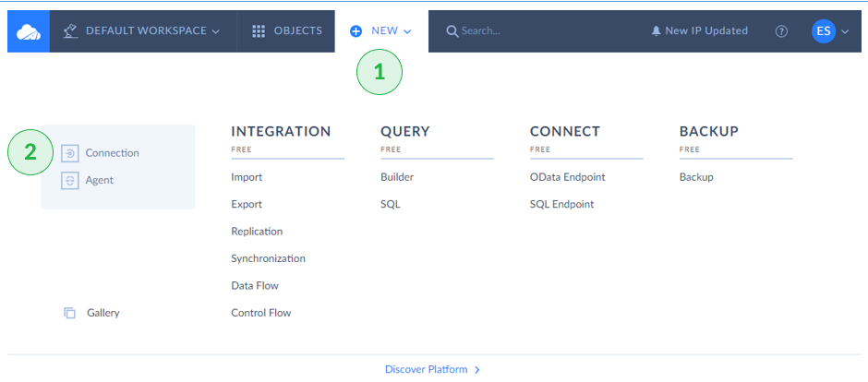Open the OBJECTS tab
Image resolution: width=868 pixels, height=382 pixels.
click(x=286, y=31)
